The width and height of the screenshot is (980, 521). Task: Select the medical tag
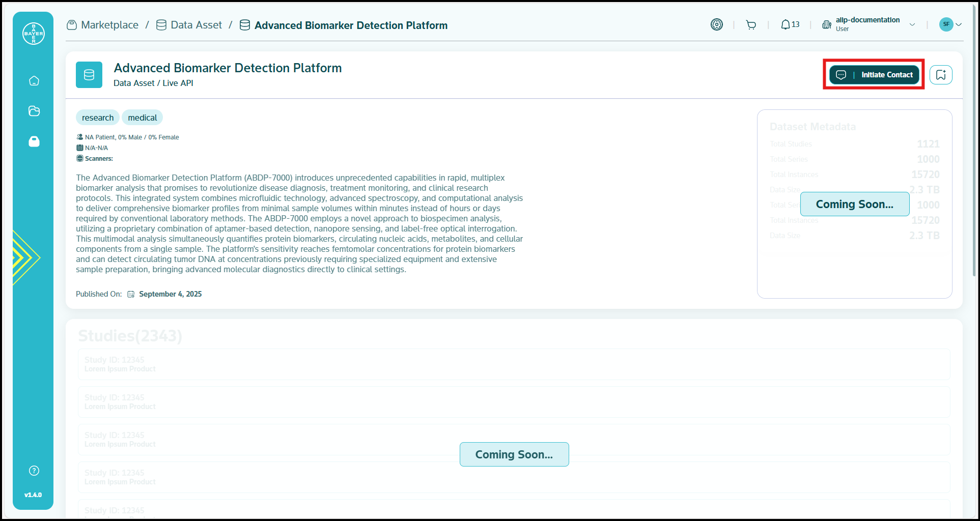pos(142,117)
